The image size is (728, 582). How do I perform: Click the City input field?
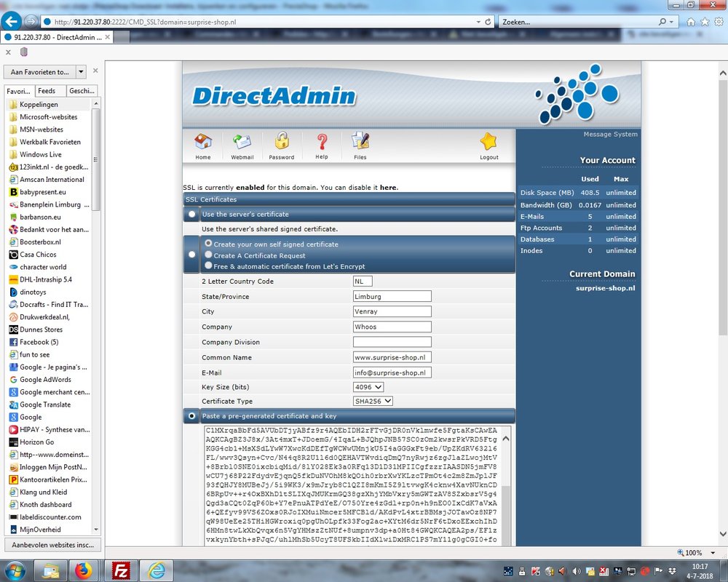click(392, 311)
